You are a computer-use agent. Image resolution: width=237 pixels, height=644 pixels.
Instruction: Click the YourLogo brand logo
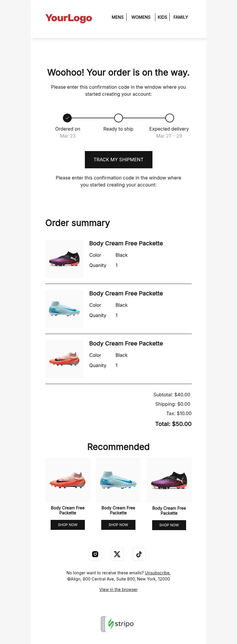(x=69, y=18)
